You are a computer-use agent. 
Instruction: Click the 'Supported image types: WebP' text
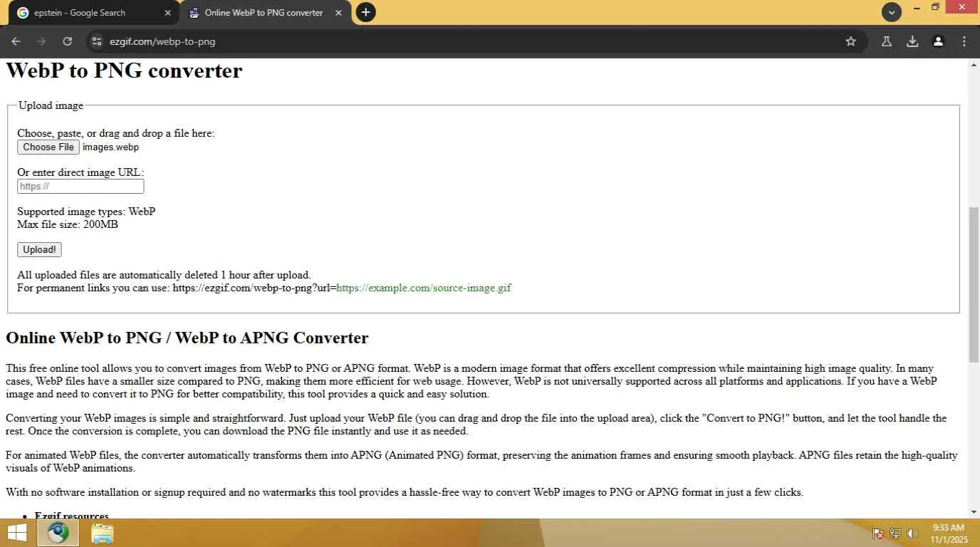point(86,212)
